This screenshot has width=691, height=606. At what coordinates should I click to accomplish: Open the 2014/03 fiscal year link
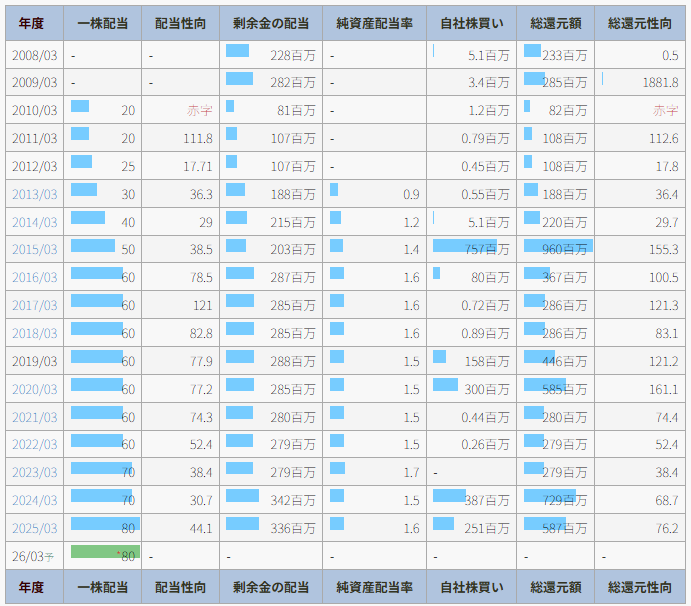pyautogui.click(x=34, y=222)
